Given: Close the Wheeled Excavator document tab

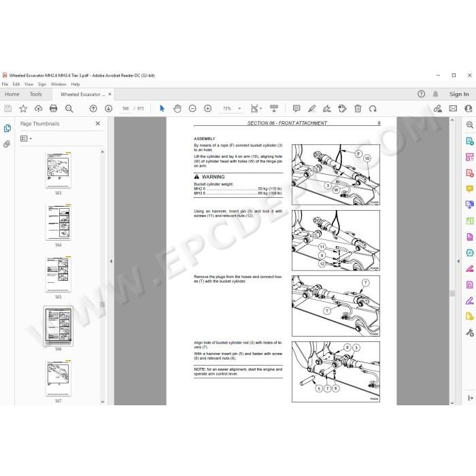Looking at the screenshot, I should [110, 95].
